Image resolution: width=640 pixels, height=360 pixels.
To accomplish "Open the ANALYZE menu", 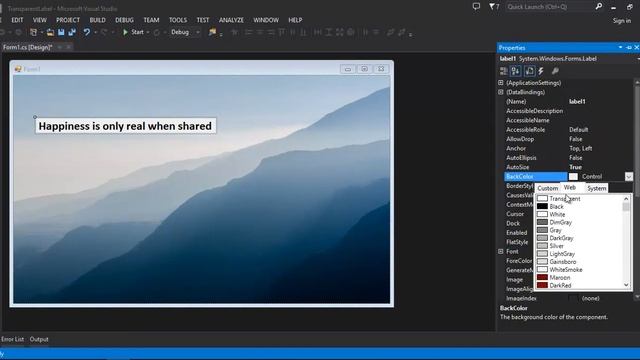I will click(x=231, y=20).
